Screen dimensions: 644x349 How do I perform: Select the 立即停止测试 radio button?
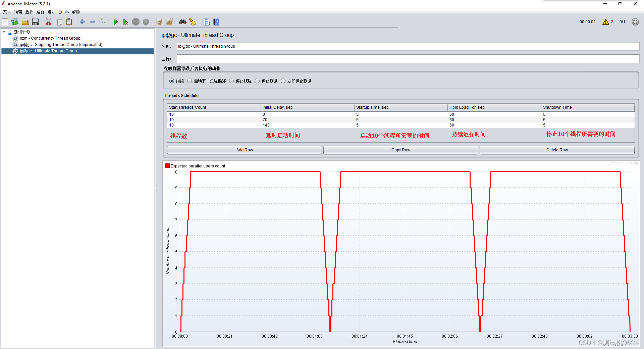[283, 81]
